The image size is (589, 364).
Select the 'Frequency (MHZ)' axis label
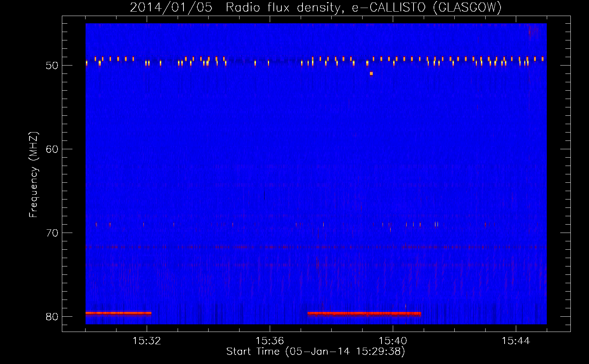pos(33,175)
